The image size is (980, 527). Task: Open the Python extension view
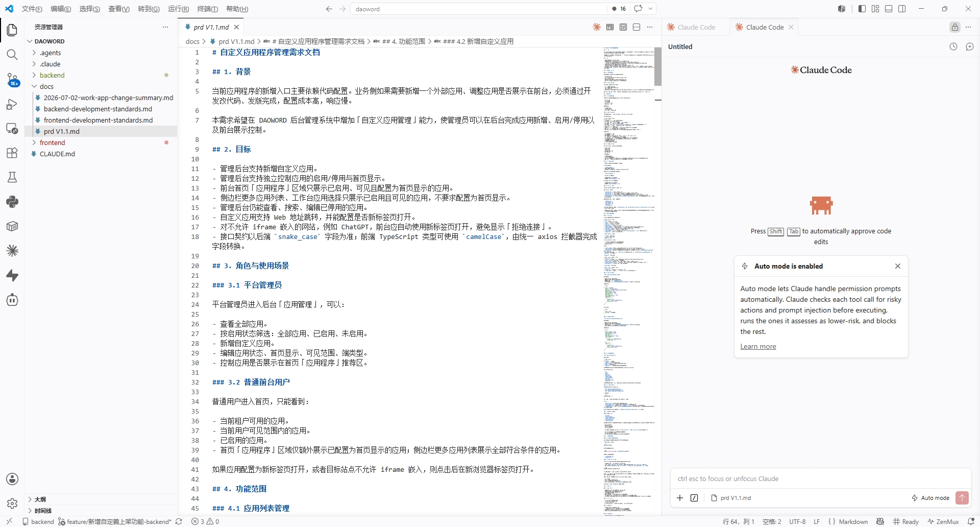(12, 202)
